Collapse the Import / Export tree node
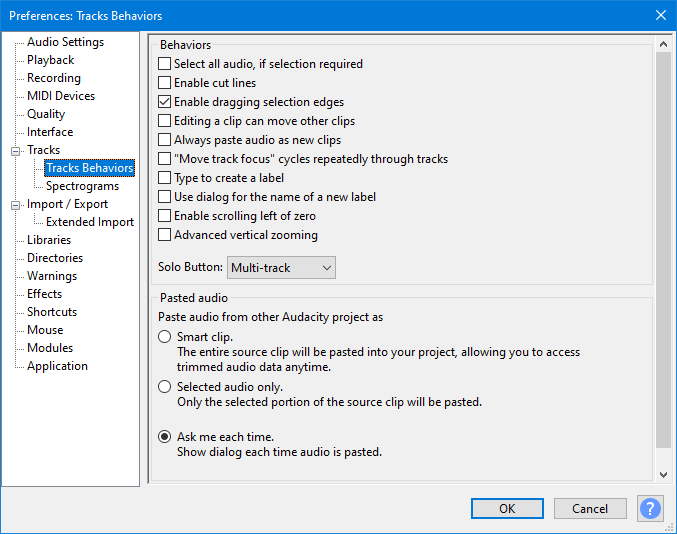Viewport: 677px width, 534px height. [x=16, y=205]
